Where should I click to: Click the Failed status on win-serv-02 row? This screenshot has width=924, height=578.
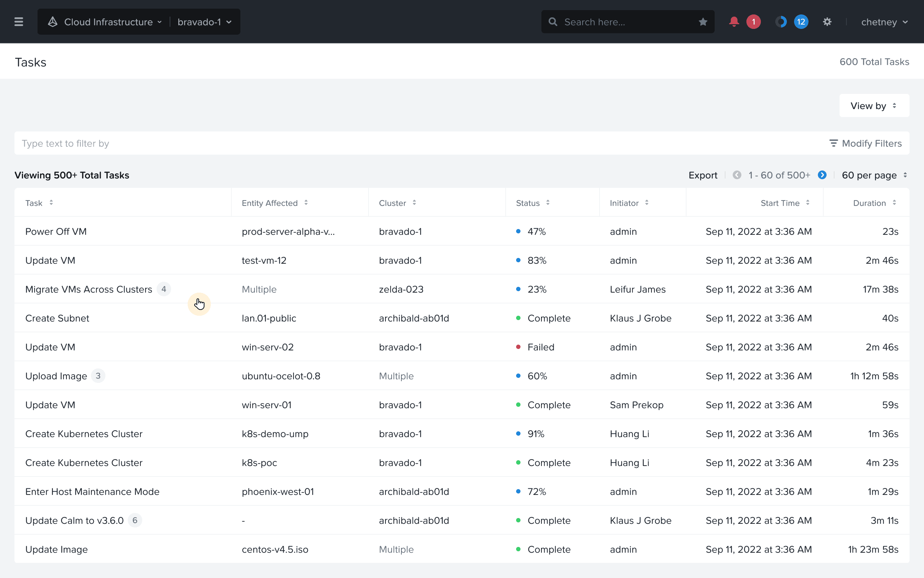[x=541, y=347]
